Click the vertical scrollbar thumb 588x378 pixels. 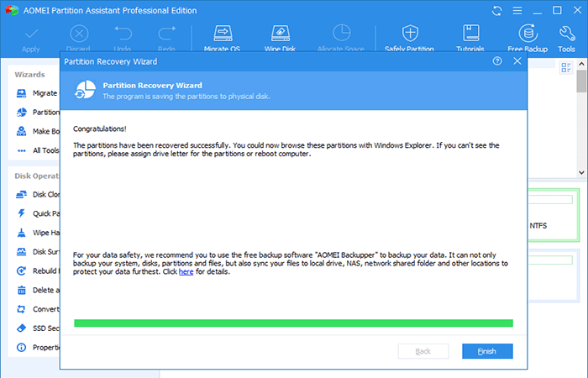click(x=581, y=81)
